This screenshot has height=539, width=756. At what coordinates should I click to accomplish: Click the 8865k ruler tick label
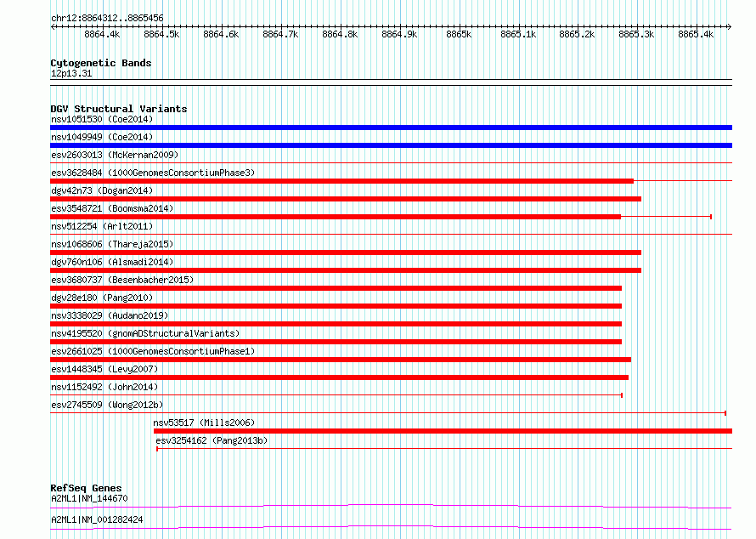point(459,34)
